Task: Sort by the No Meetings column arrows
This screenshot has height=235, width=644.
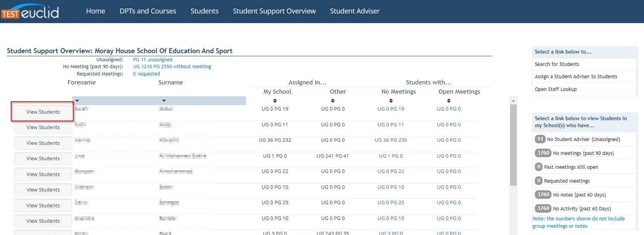Action: (x=391, y=101)
